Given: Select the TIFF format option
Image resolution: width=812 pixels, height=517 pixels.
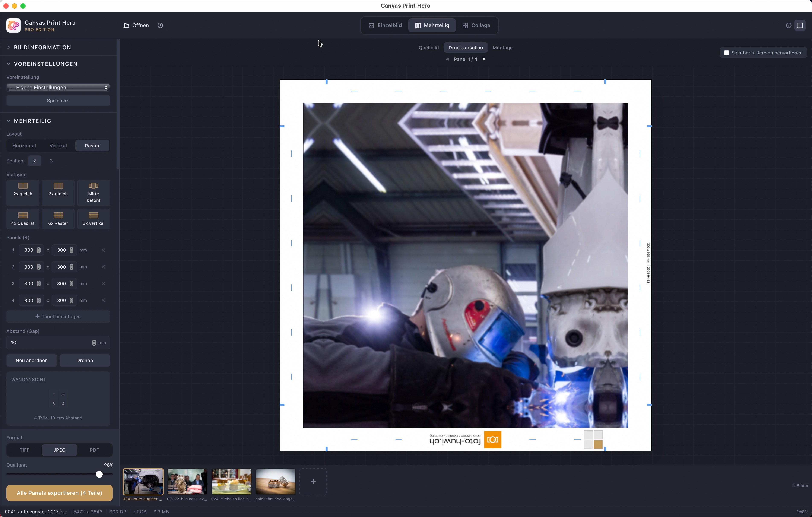Looking at the screenshot, I should (24, 450).
